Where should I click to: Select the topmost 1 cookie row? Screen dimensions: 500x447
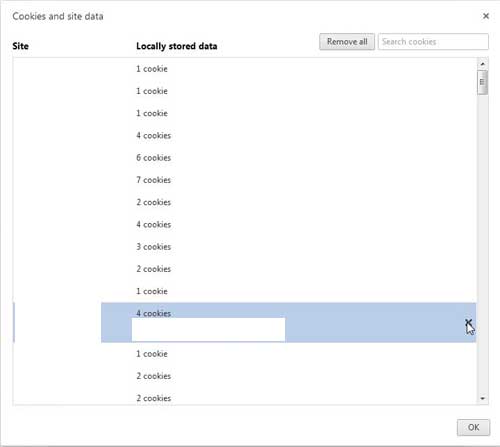pos(245,69)
